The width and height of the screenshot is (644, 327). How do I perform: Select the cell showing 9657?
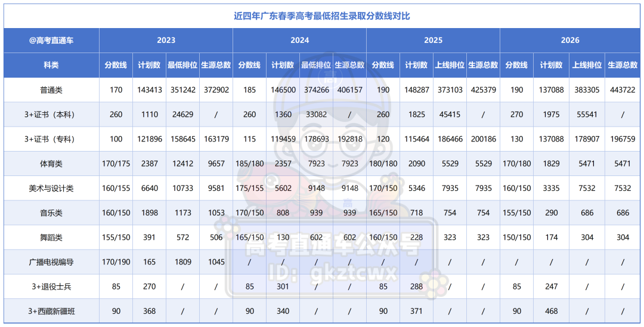[x=216, y=164]
